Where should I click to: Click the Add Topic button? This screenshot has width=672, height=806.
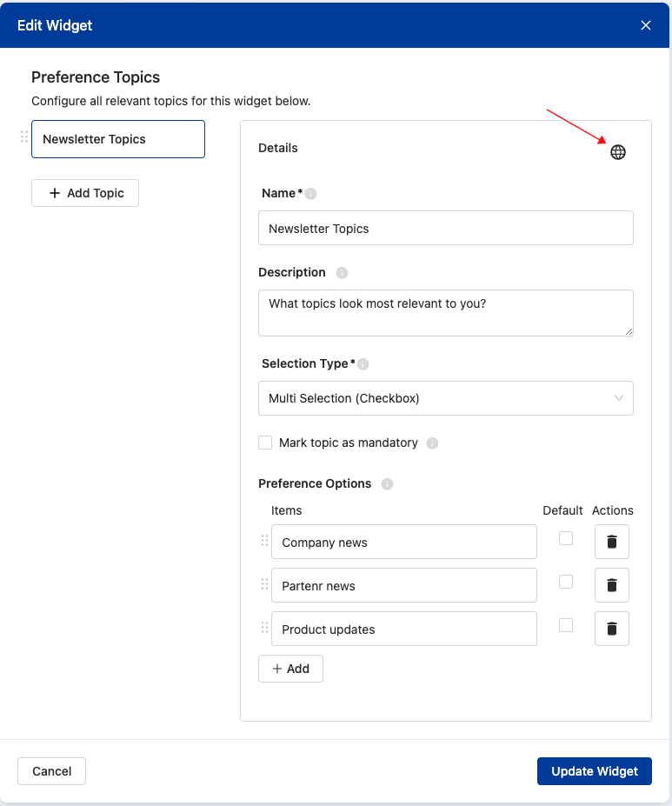pos(84,192)
